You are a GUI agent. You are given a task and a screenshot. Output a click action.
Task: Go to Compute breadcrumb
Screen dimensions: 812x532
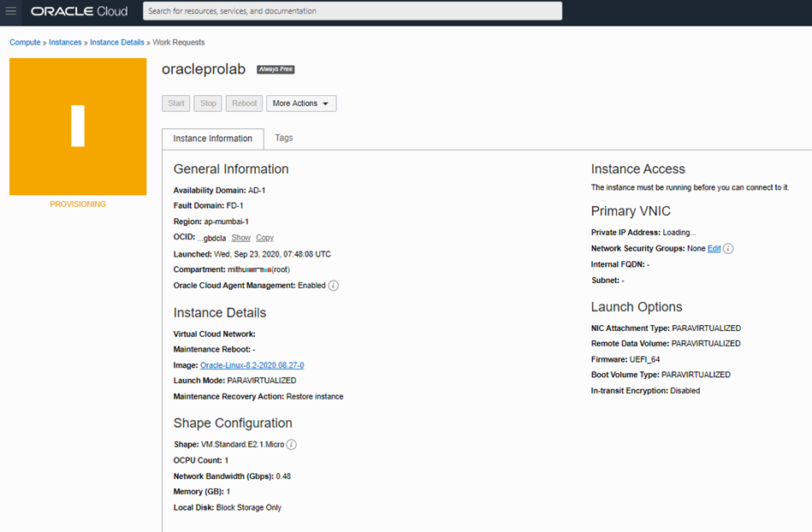point(25,43)
